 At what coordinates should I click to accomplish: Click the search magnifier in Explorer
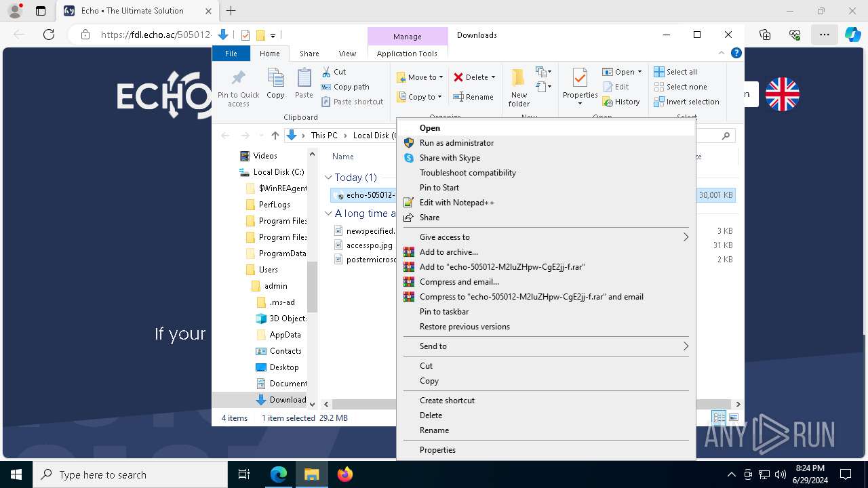pyautogui.click(x=726, y=136)
